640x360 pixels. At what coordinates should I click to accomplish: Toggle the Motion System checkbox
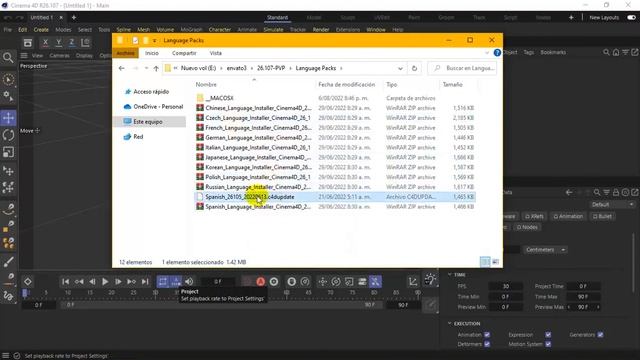tap(548, 344)
